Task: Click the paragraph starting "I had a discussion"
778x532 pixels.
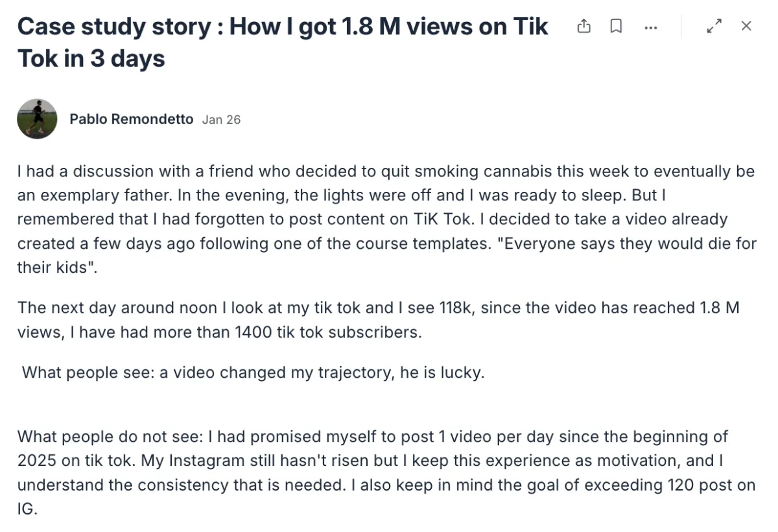Action: click(386, 219)
